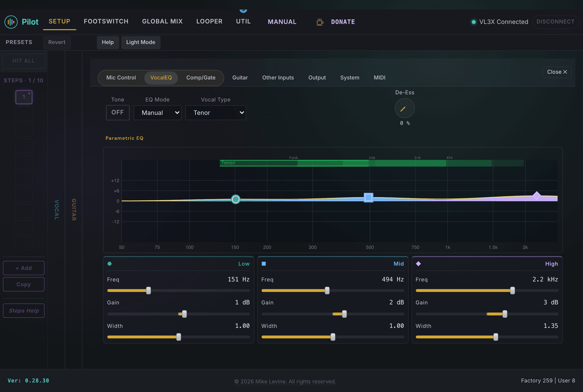
Task: Click the De-Ess knob
Action: click(405, 108)
